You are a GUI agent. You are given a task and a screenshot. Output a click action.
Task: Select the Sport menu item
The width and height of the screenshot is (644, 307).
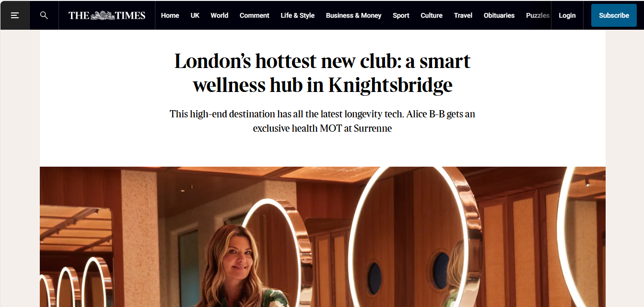[x=401, y=15]
